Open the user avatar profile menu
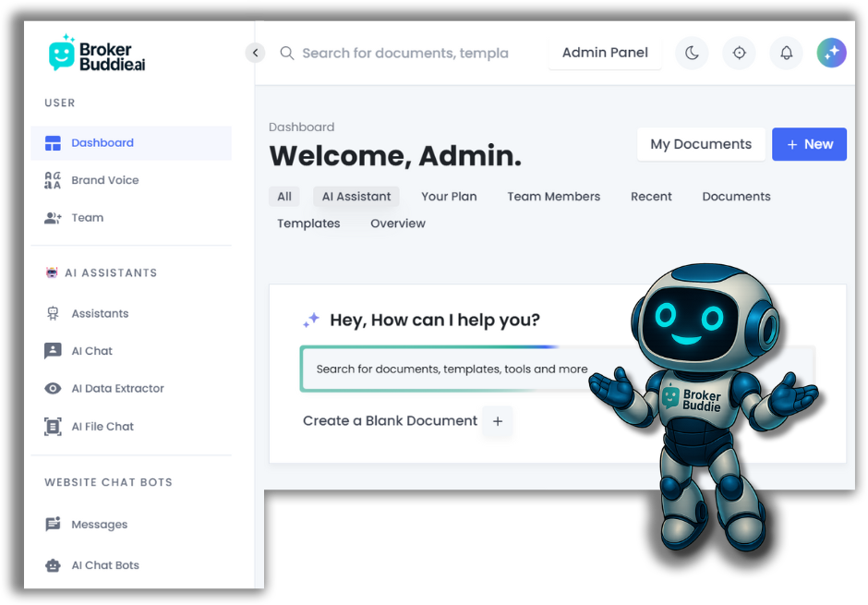The width and height of the screenshot is (868, 605). (831, 53)
